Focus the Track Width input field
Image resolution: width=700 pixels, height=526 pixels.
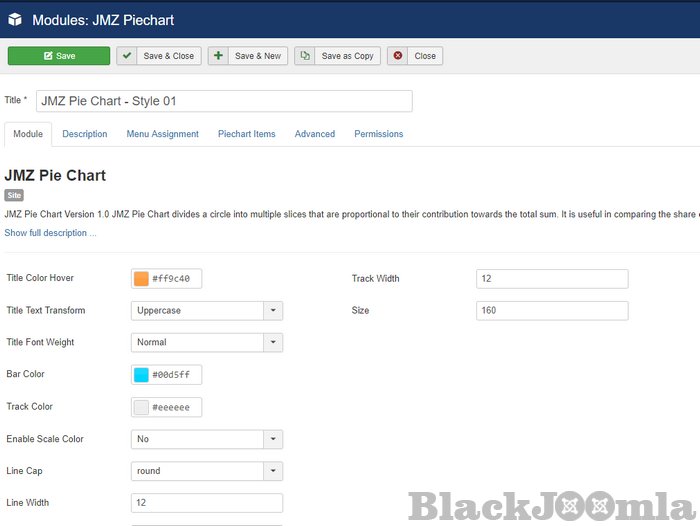pyautogui.click(x=552, y=279)
